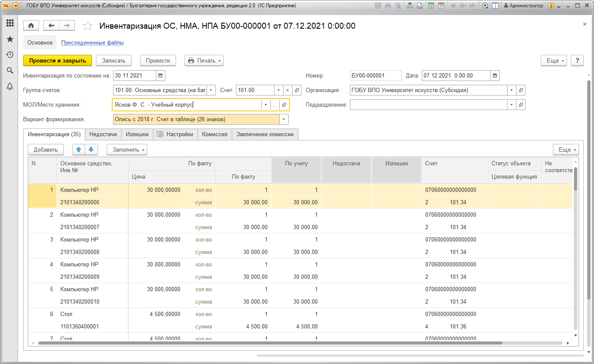Open notifications bell in sidebar

(x=10, y=87)
